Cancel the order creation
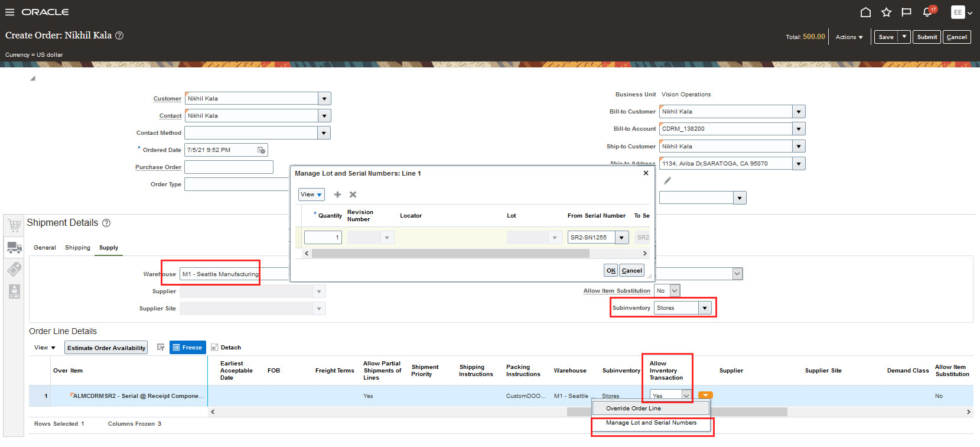This screenshot has width=980, height=447. [957, 37]
